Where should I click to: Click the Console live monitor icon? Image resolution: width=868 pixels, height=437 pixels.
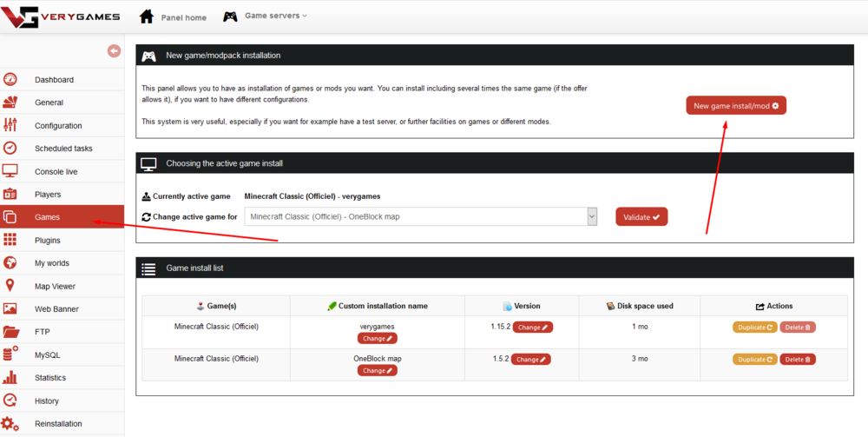(10, 171)
